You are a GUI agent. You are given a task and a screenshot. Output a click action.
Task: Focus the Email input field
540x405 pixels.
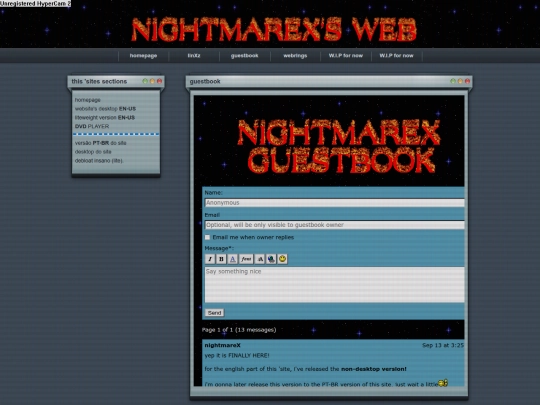coord(334,225)
